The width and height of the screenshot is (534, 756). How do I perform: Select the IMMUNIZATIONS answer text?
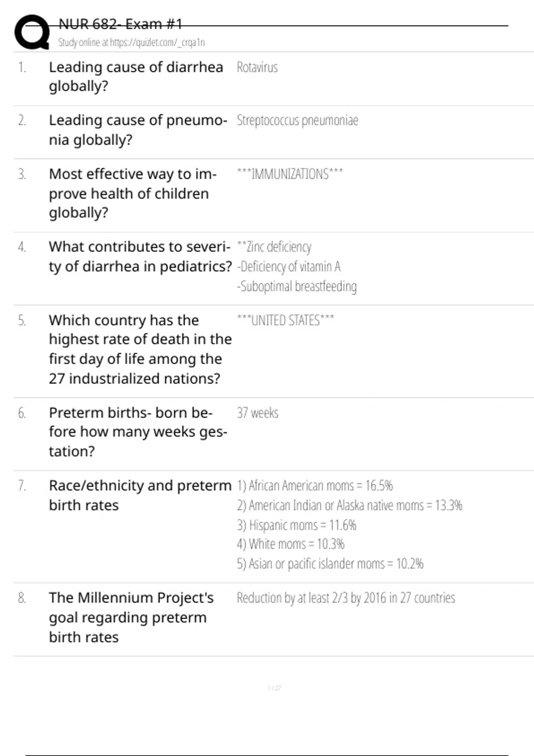pos(290,174)
